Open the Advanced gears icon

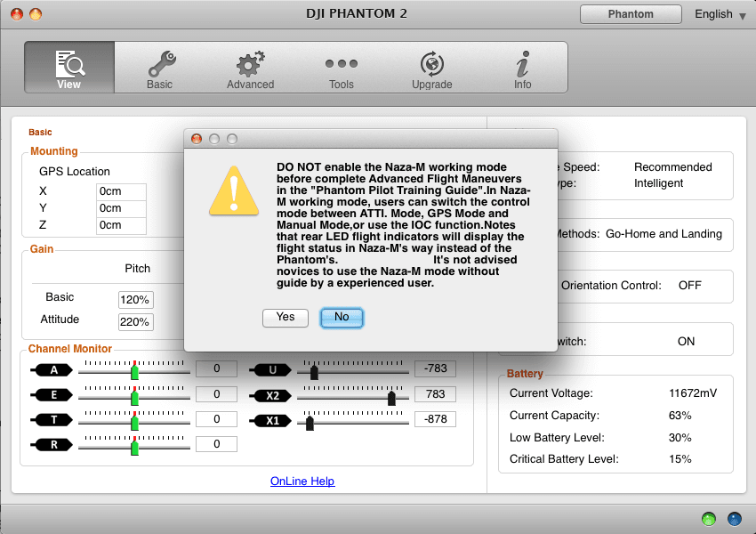[250, 64]
